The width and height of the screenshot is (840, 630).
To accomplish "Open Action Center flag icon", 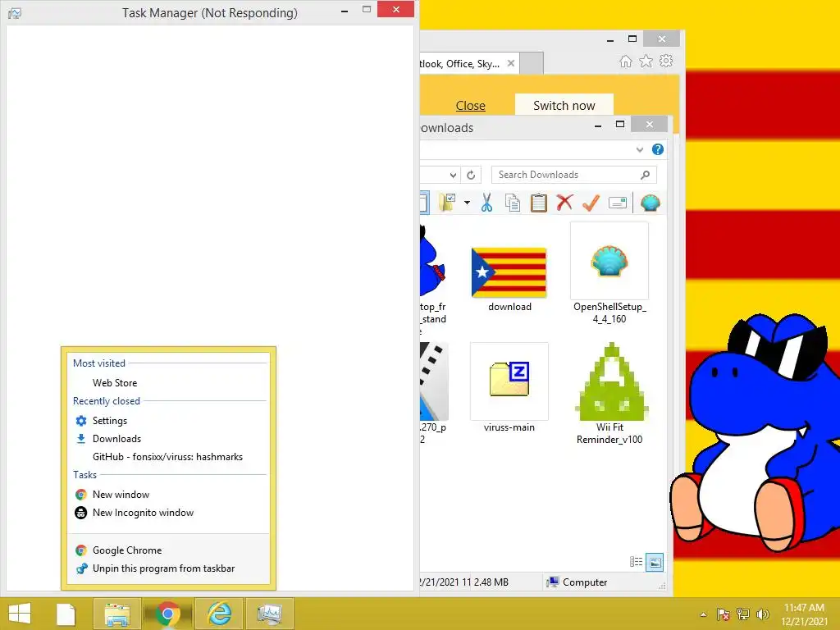I will point(723,614).
